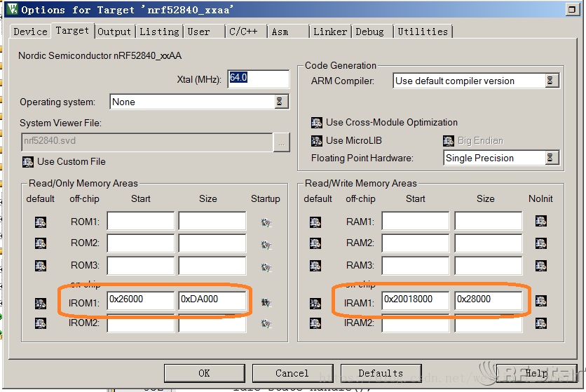
Task: Expand the Floating Point Hardware dropdown
Action: (x=552, y=158)
